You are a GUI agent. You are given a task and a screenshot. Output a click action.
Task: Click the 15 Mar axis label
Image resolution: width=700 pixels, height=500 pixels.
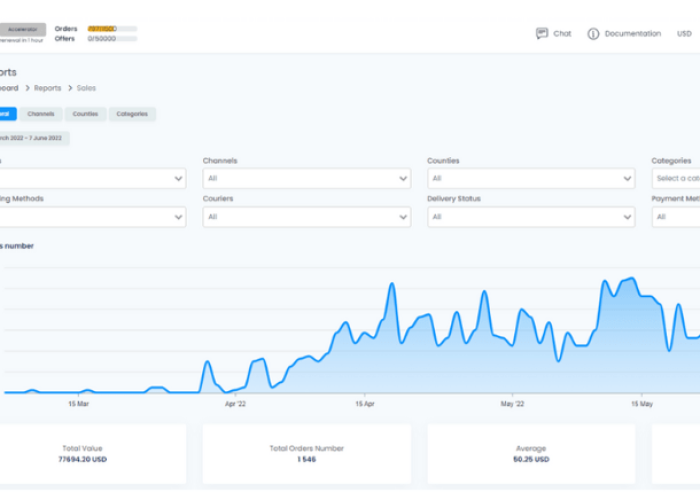79,404
